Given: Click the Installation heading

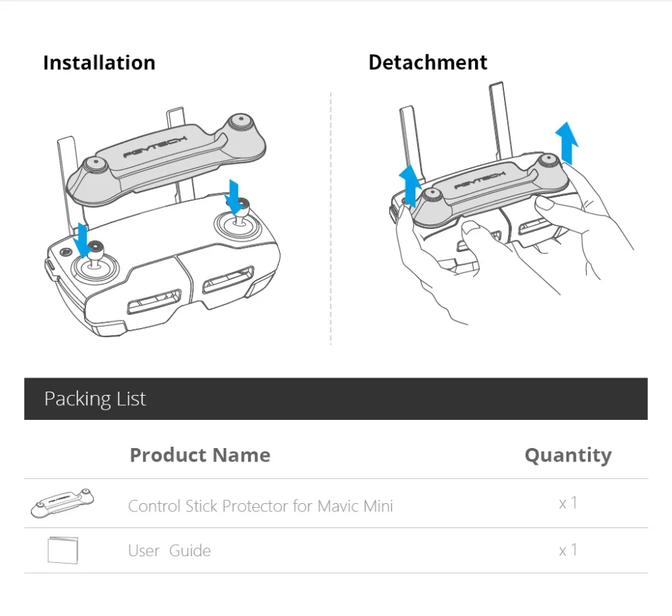Looking at the screenshot, I should pos(99,63).
